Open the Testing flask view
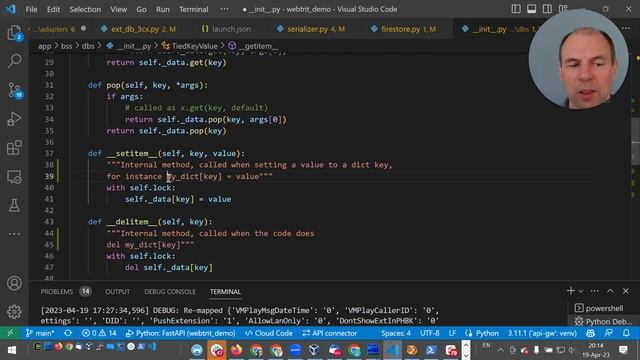This screenshot has width=640, height=360. [x=14, y=205]
